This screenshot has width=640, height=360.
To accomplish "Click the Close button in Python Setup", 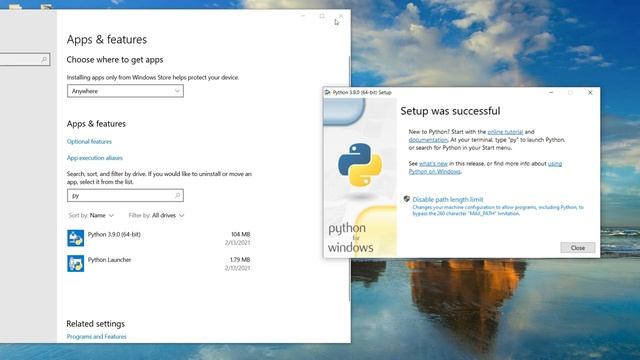I will point(578,248).
